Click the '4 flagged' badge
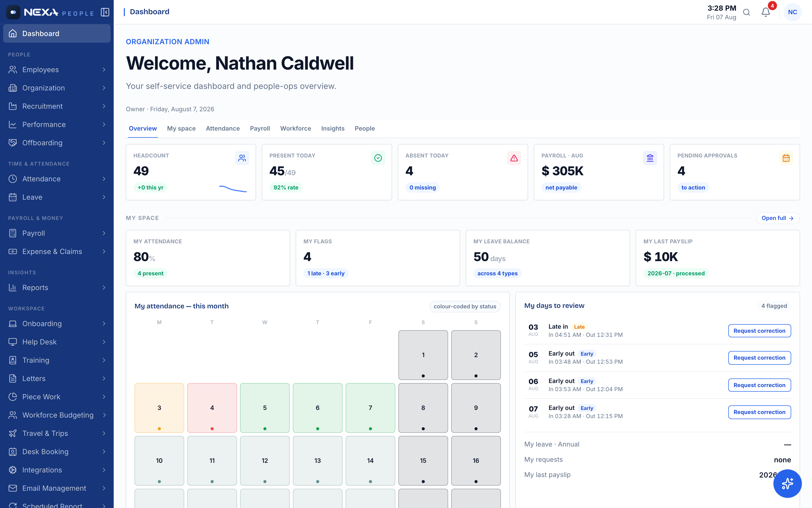The height and width of the screenshot is (508, 812). [774, 306]
